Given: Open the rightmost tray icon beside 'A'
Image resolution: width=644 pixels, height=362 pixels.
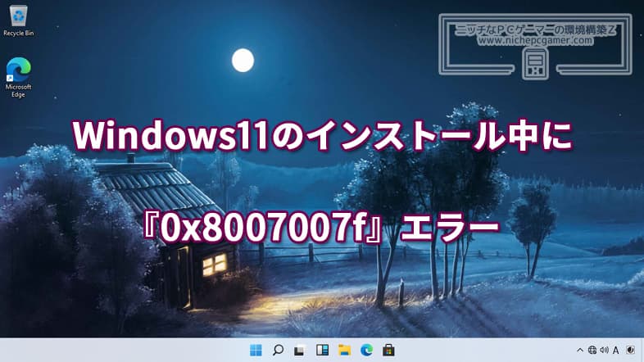Looking at the screenshot, I should tap(630, 350).
